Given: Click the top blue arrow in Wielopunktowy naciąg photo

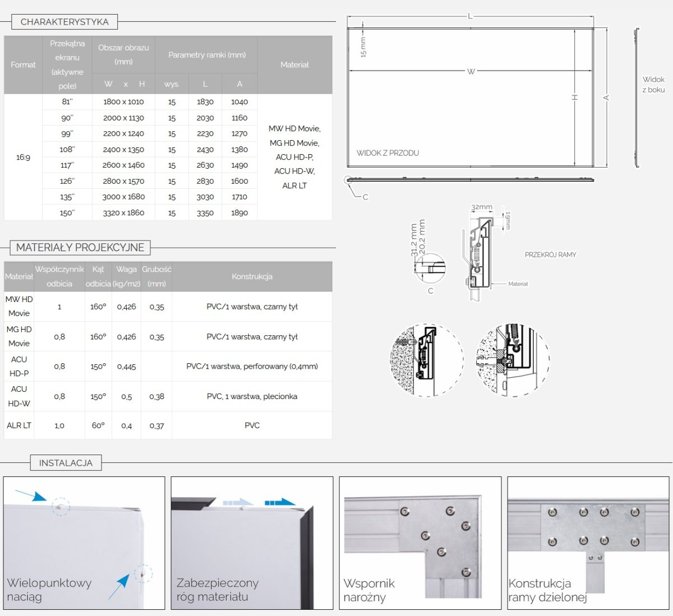Looking at the screenshot, I should 31,495.
